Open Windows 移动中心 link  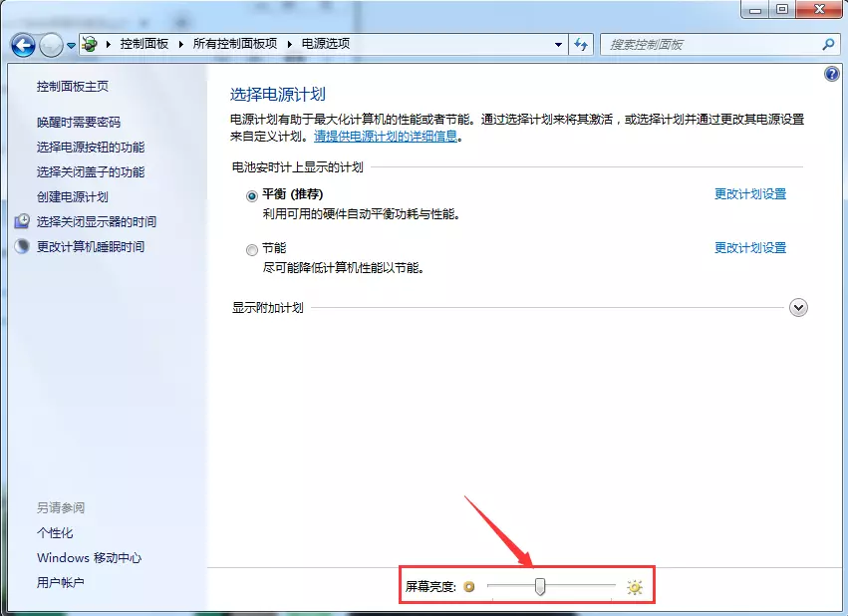[90, 557]
